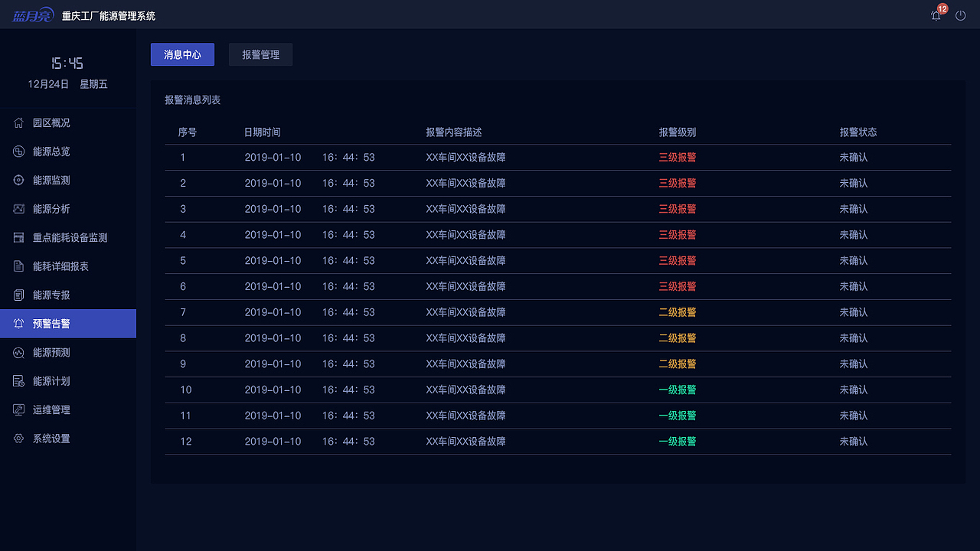Click XX车间XX设备故障 description in row 4
This screenshot has width=980, height=551.
pyautogui.click(x=465, y=235)
